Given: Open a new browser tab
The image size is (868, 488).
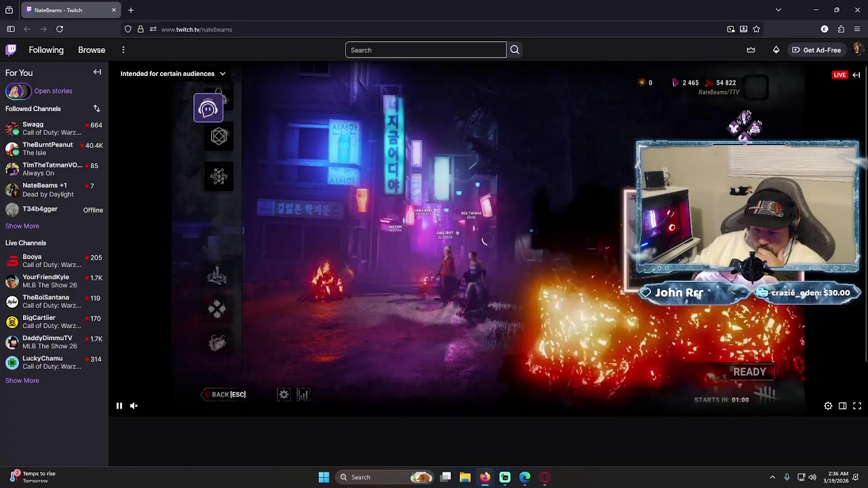Looking at the screenshot, I should click(131, 10).
